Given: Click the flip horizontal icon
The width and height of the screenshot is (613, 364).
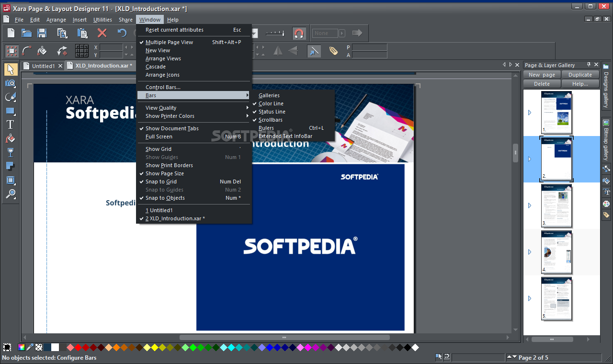Looking at the screenshot, I should click(277, 51).
